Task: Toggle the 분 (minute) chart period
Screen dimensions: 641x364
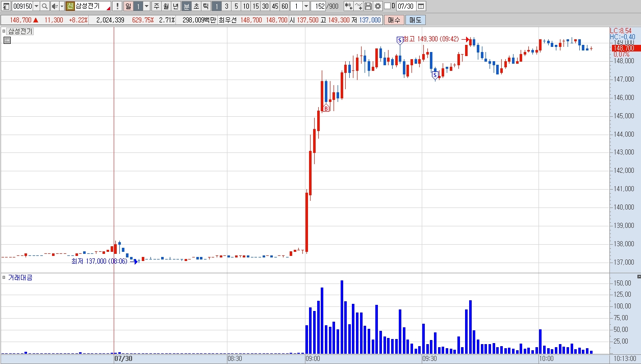Action: (186, 6)
